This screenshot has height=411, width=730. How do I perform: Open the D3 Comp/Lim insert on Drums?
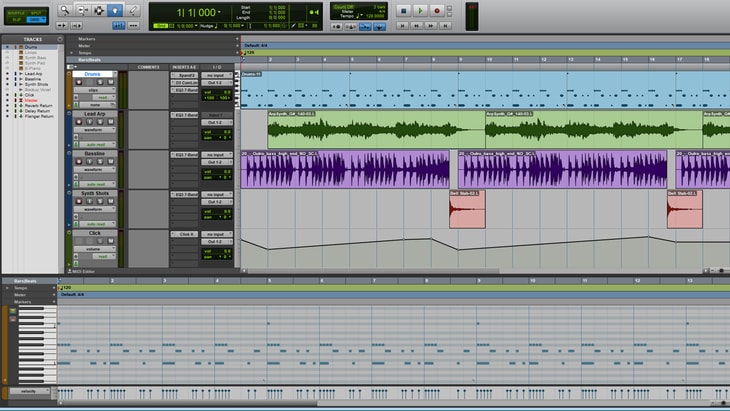[184, 82]
